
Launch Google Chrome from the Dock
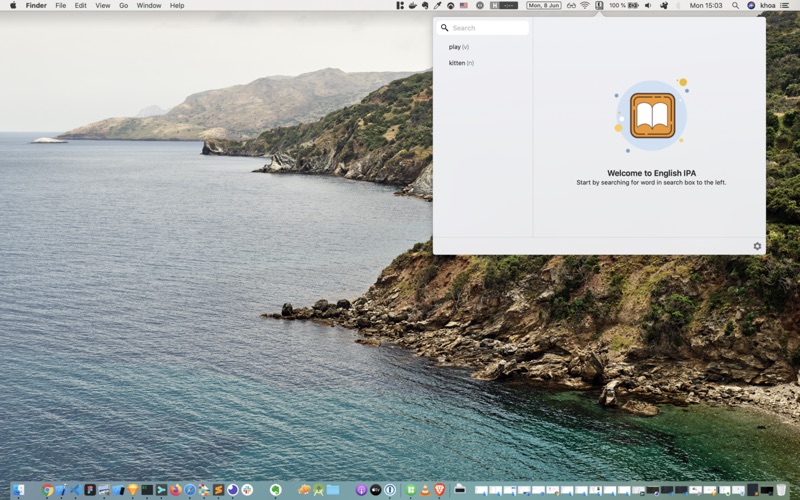tap(47, 490)
